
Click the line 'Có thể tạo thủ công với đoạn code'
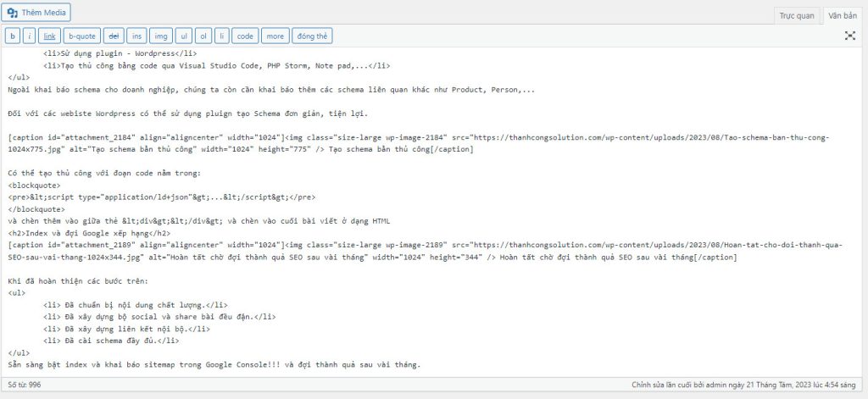tap(104, 173)
